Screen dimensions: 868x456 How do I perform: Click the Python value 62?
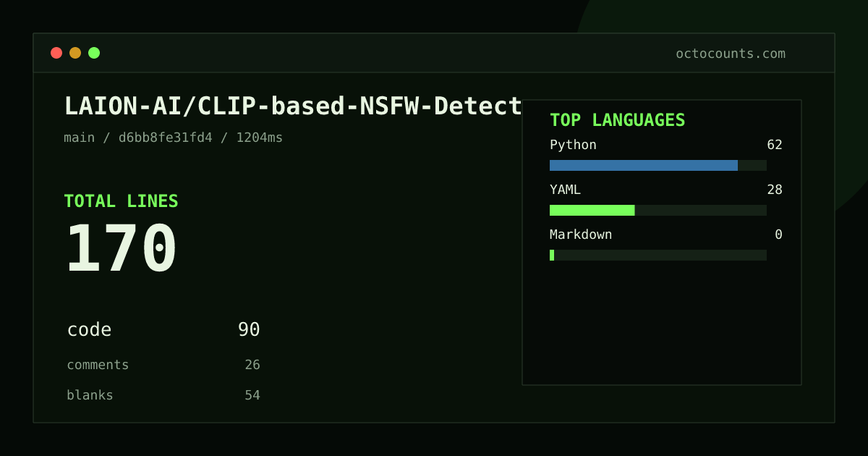click(x=775, y=145)
